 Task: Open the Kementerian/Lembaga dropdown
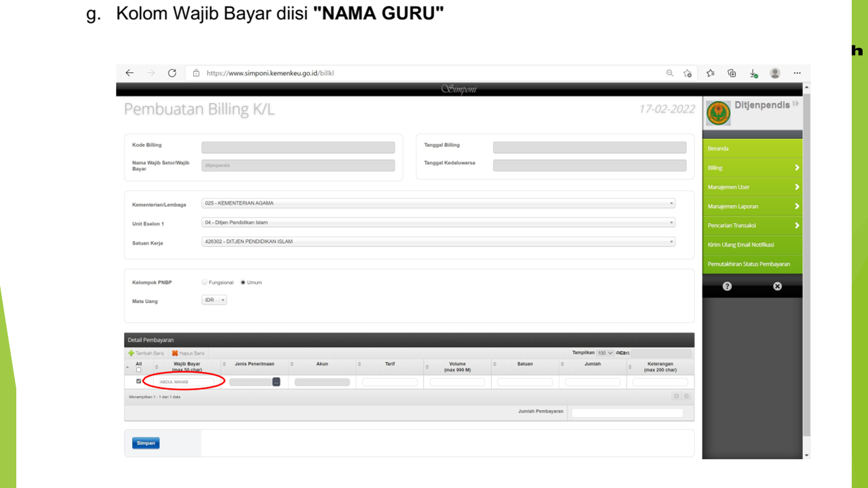438,203
